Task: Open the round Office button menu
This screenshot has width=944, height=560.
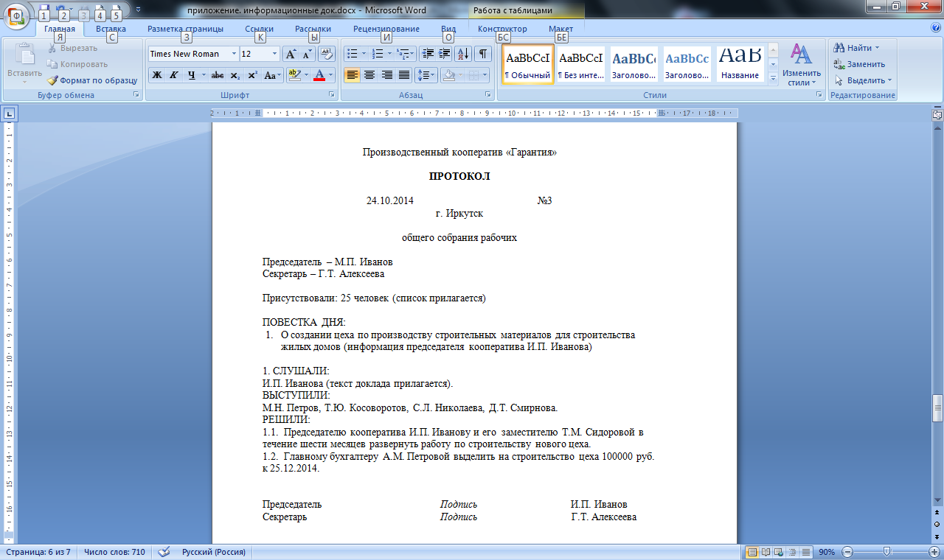Action: 15,15
